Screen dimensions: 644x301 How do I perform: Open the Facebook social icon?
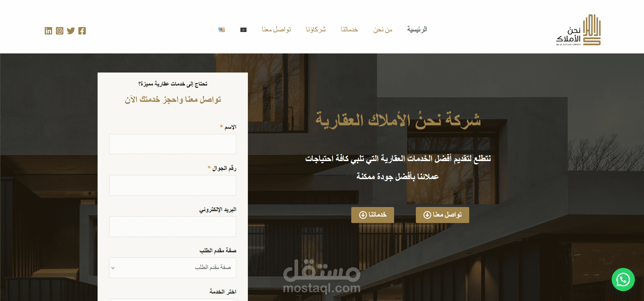pos(82,31)
